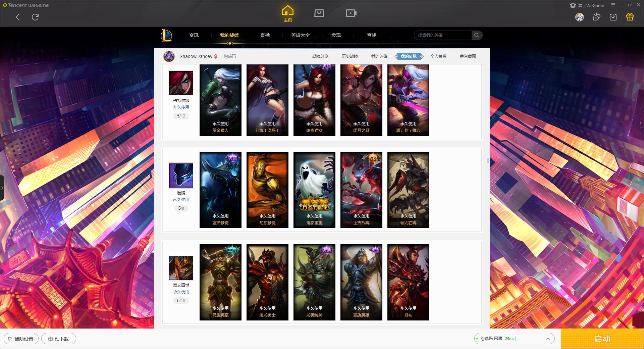This screenshot has width=644, height=349.
Task: Open the 我的战绩 tab
Action: [x=229, y=35]
